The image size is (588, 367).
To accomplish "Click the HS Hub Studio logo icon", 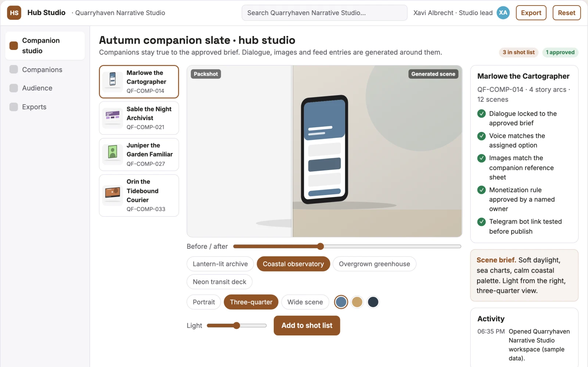I will tap(14, 13).
